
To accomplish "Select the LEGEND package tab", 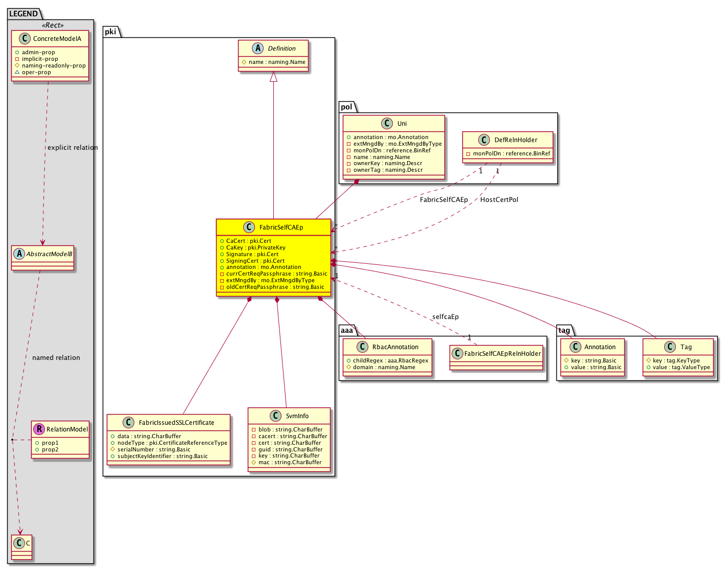I will [x=24, y=14].
